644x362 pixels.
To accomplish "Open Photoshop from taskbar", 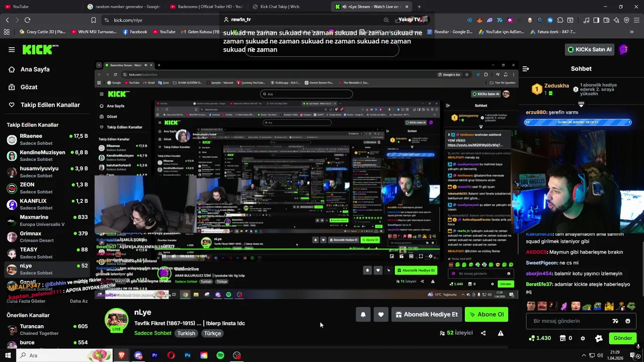I will pyautogui.click(x=188, y=355).
